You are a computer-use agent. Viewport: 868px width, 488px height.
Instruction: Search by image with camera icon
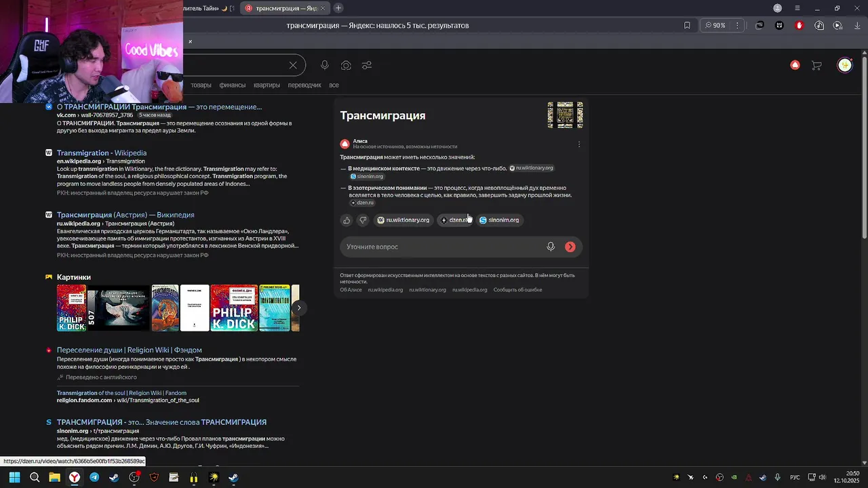point(346,65)
